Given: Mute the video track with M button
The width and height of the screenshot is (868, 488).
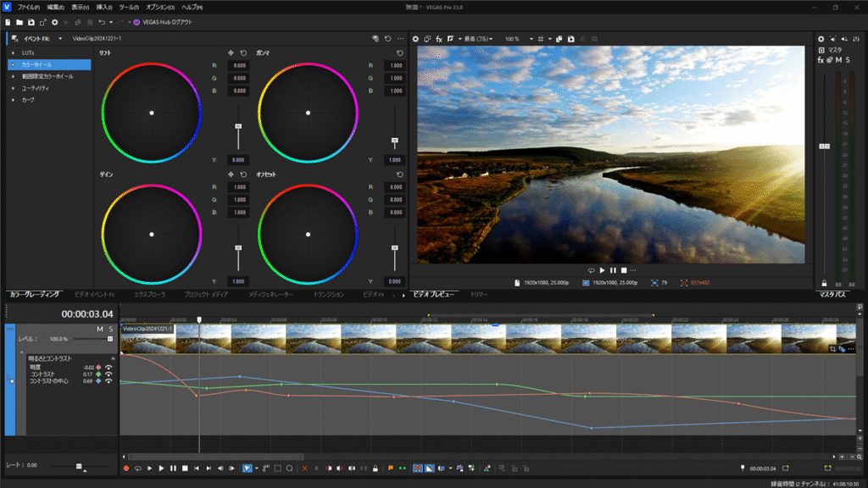Looking at the screenshot, I should coord(99,329).
